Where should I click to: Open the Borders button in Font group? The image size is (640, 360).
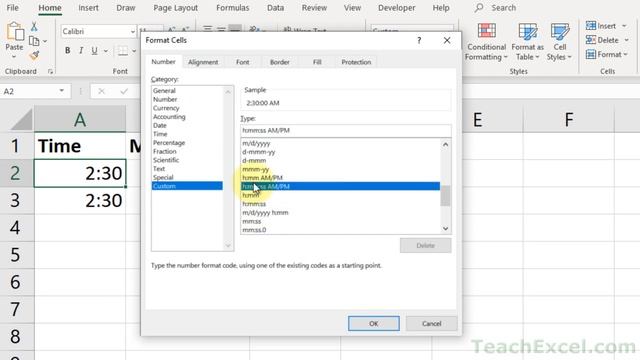click(122, 51)
